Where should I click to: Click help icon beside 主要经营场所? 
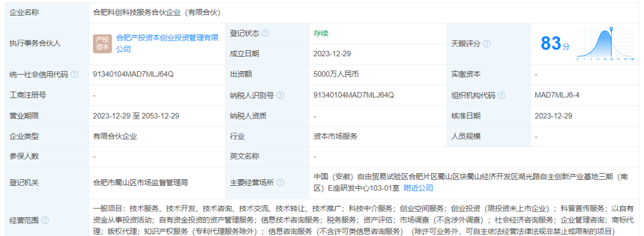(x=280, y=182)
